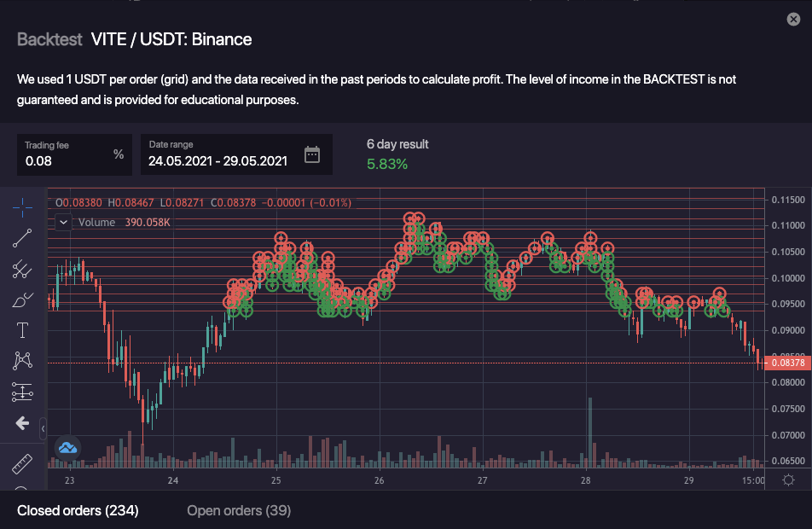The image size is (812, 529).
Task: Click the date range 24.05.2021 - 29.05.2021 field
Action: [x=217, y=160]
